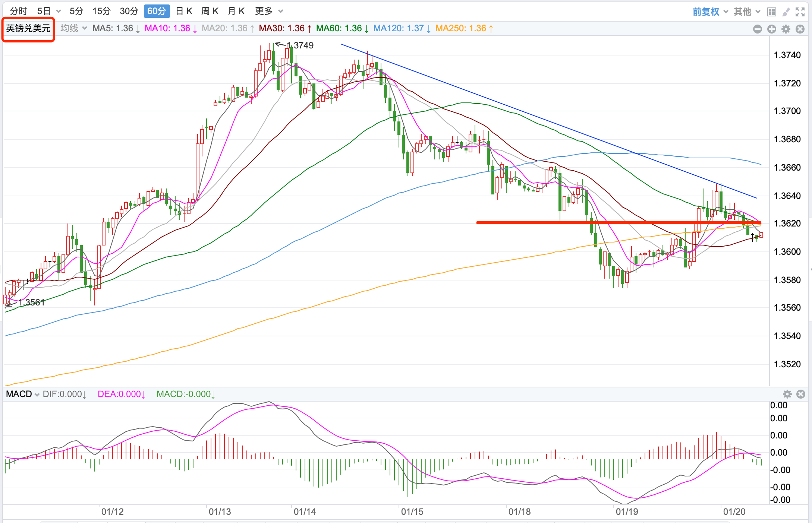Zoom in the main chart with plus icon
Screen dimensions: 812x523
coord(772,29)
